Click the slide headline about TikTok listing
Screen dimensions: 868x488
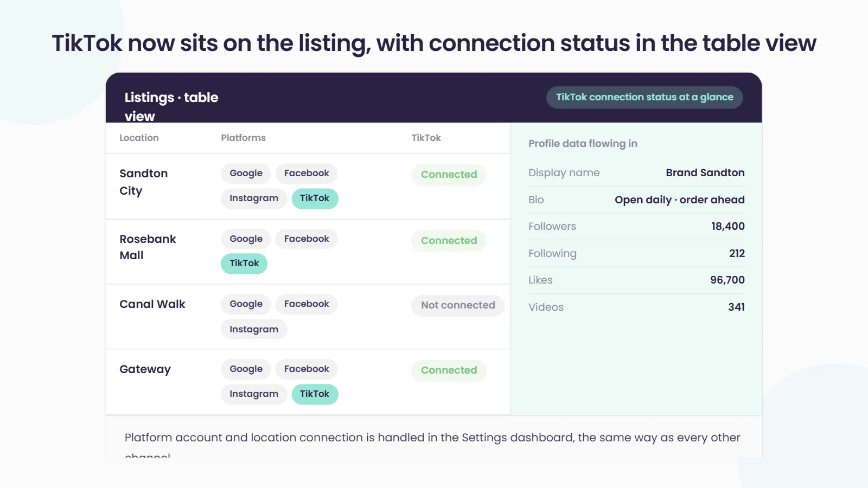434,43
